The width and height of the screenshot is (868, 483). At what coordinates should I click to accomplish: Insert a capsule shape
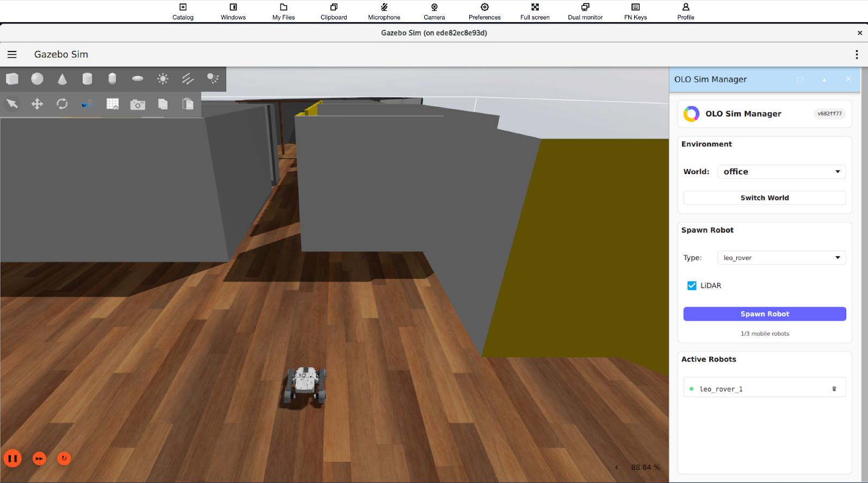pos(112,79)
